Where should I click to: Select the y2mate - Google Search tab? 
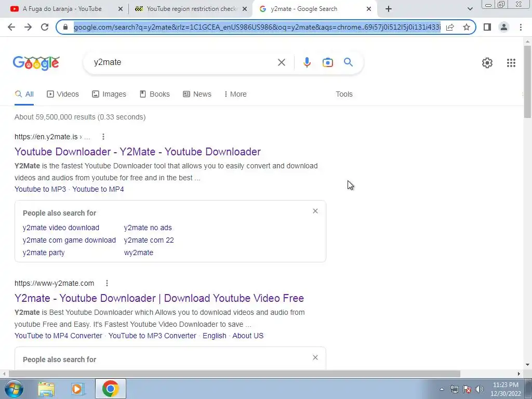(315, 9)
